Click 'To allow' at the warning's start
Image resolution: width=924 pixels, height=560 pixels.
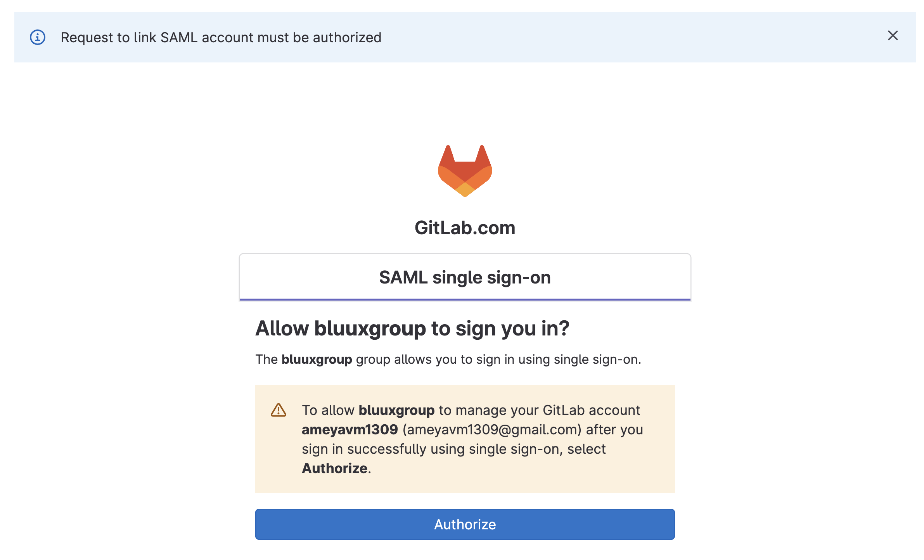click(328, 410)
